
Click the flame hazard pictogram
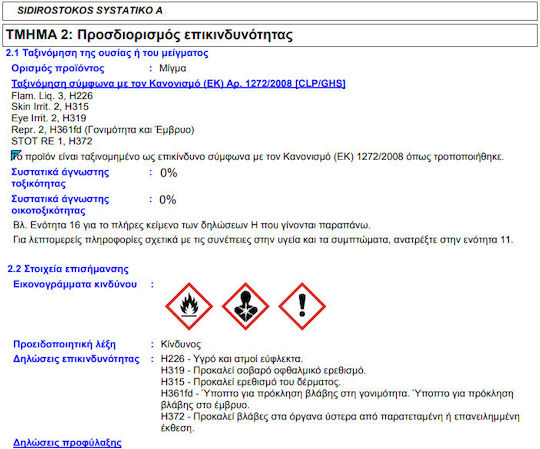pyautogui.click(x=189, y=306)
